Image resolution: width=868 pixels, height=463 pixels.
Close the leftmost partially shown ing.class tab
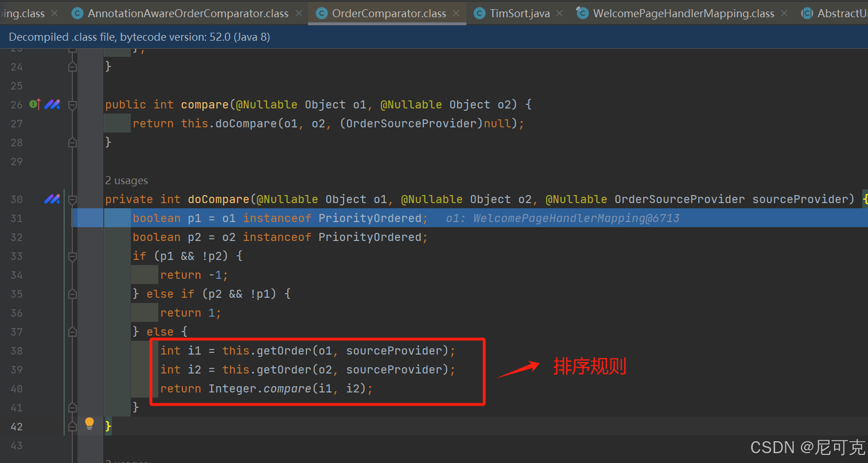click(55, 13)
